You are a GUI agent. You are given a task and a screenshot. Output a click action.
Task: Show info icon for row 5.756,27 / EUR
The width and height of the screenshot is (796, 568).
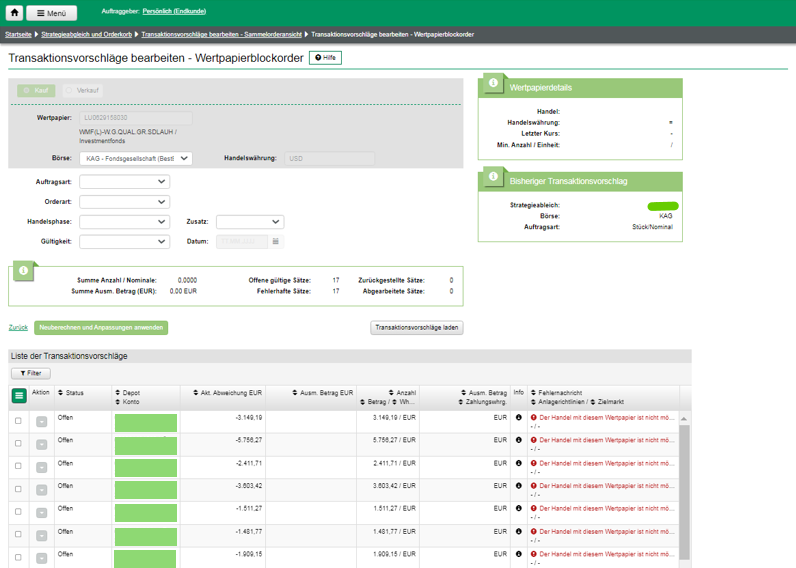(x=518, y=440)
